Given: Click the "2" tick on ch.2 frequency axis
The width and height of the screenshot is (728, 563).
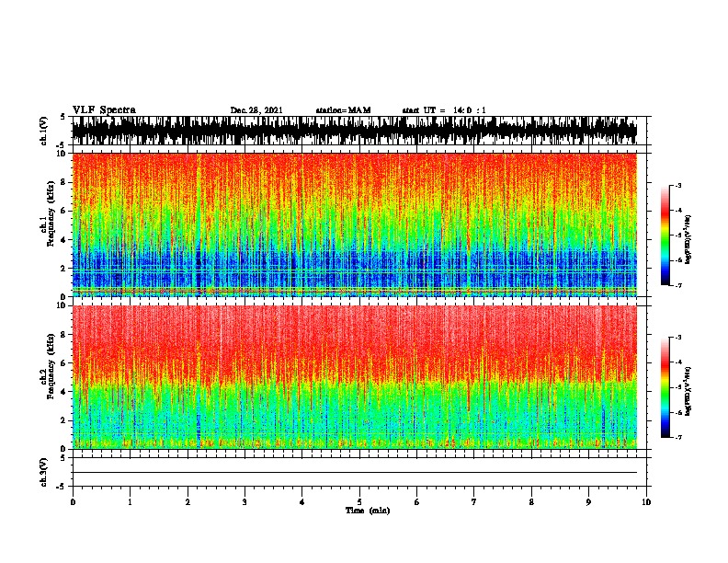Looking at the screenshot, I should (x=64, y=420).
